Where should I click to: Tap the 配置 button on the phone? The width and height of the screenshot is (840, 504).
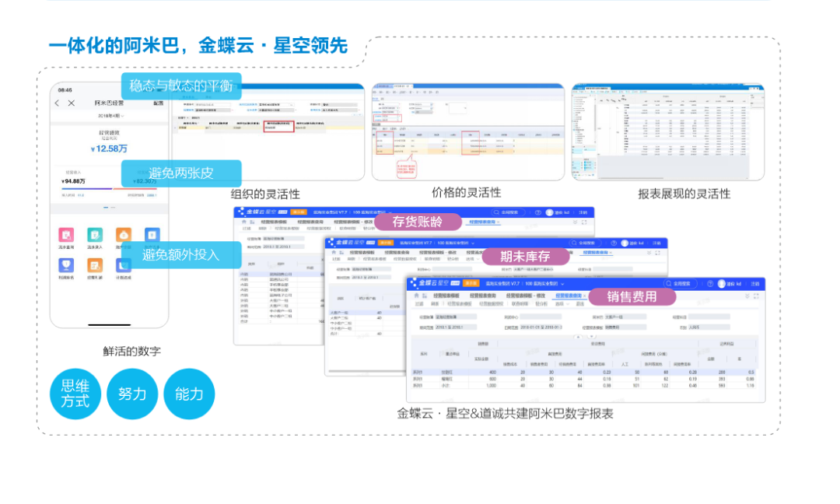(x=159, y=103)
